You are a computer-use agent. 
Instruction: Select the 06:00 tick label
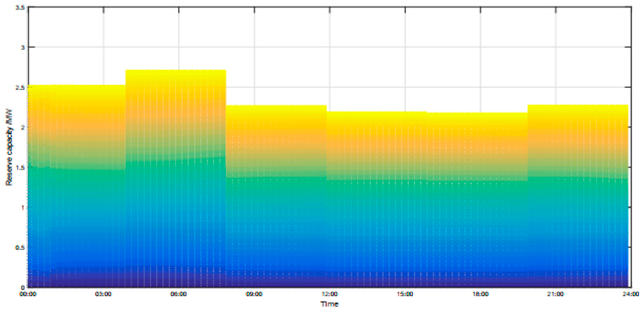179,294
